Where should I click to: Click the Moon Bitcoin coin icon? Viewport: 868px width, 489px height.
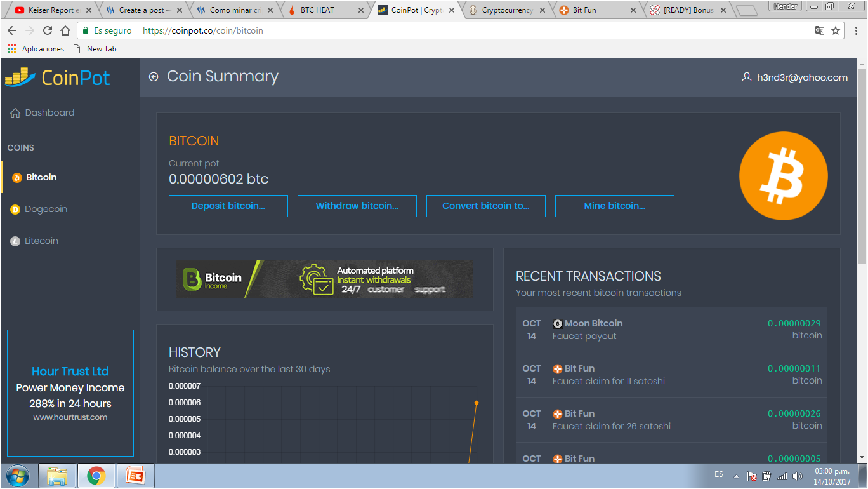click(558, 324)
